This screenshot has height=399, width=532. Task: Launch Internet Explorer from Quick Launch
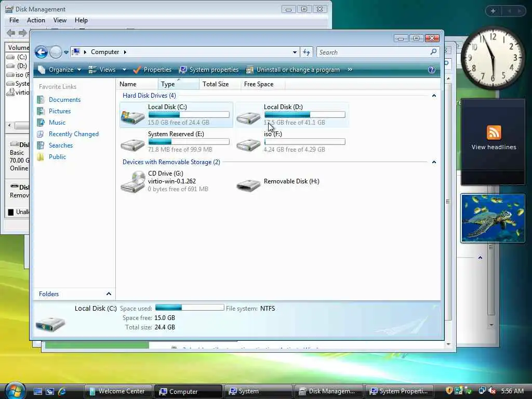(62, 391)
